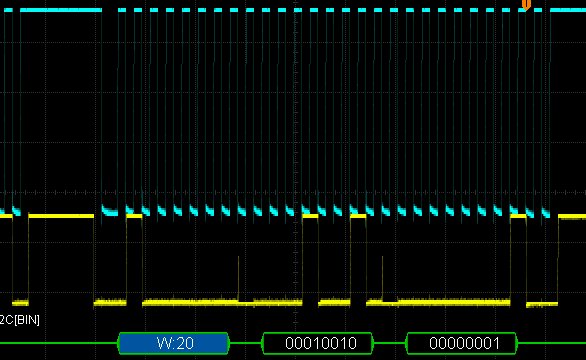The width and height of the screenshot is (586, 360).
Task: Click the yellow high pulse under the trigger marker
Action: pyautogui.click(x=518, y=216)
